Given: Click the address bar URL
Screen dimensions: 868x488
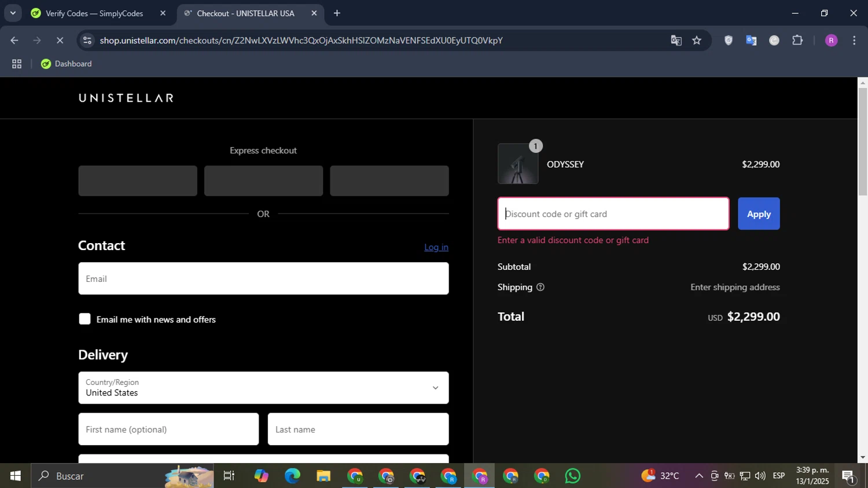Looking at the screenshot, I should [301, 41].
